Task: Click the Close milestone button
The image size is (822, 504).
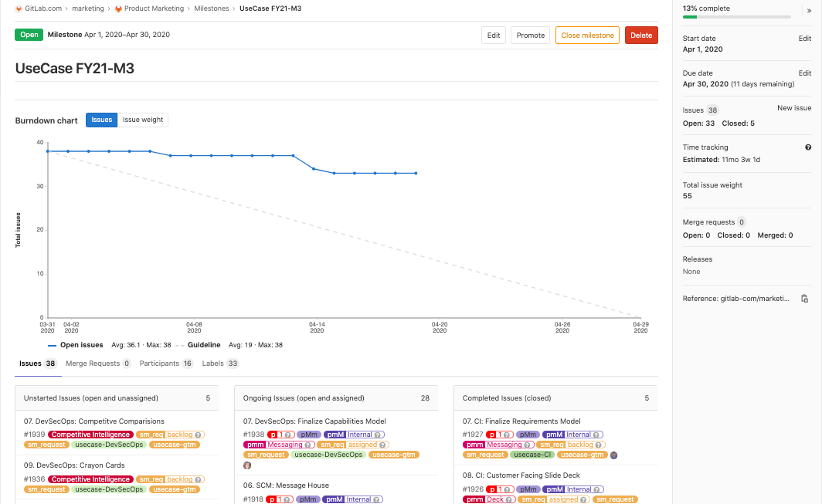Action: coord(587,36)
